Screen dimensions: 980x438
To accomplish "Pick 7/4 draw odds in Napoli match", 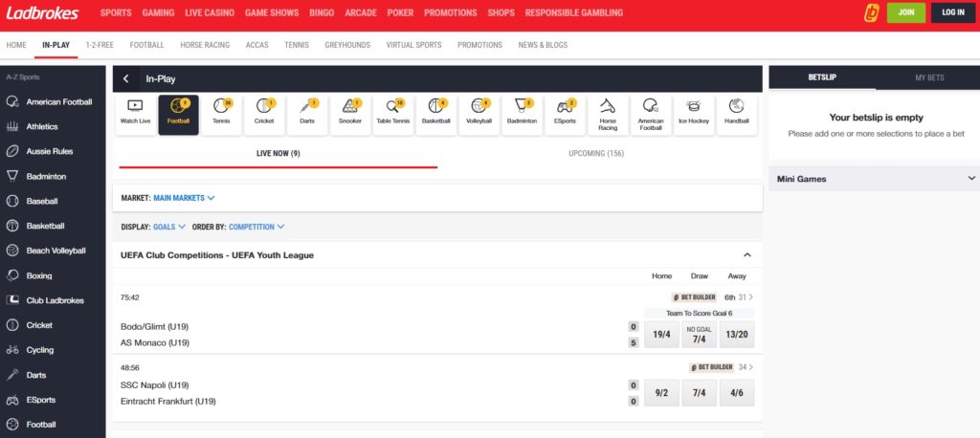I will point(699,393).
